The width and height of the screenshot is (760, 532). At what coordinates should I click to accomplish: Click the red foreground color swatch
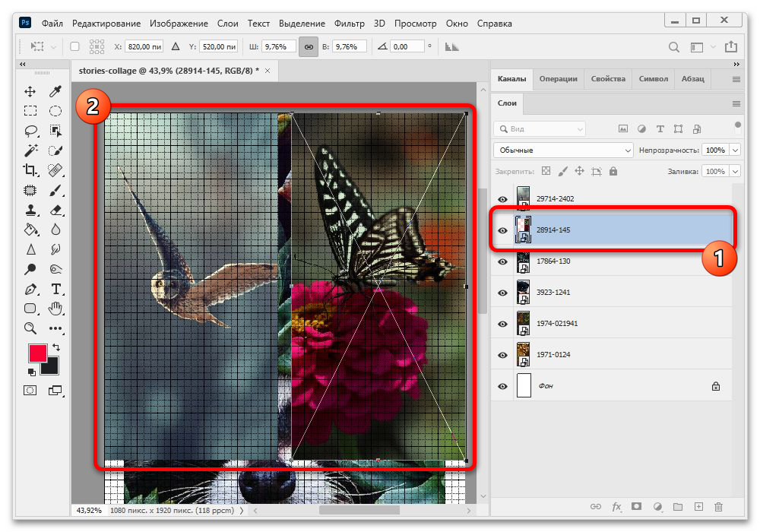tap(37, 353)
